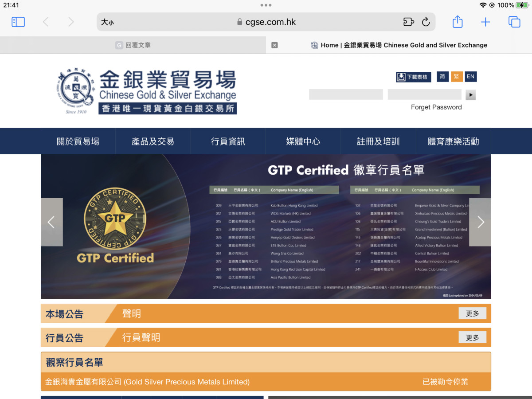Open a new tab with plus
The image size is (532, 399).
(486, 22)
